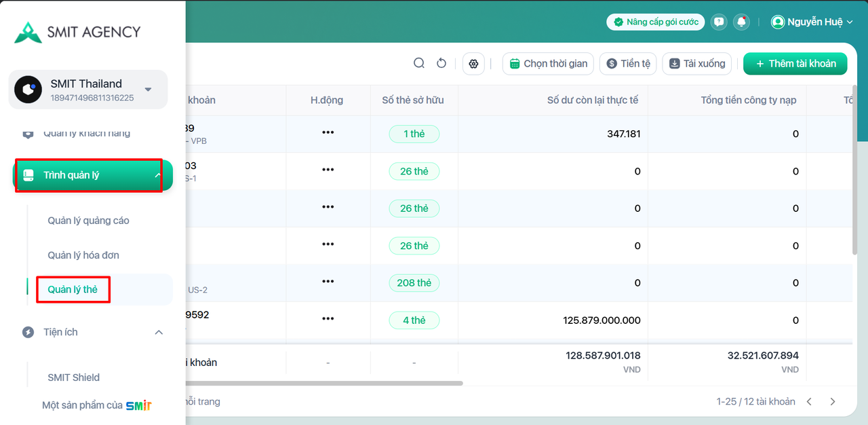Select Quản lý quảng cáo menu item
The image size is (868, 425).
tap(88, 221)
